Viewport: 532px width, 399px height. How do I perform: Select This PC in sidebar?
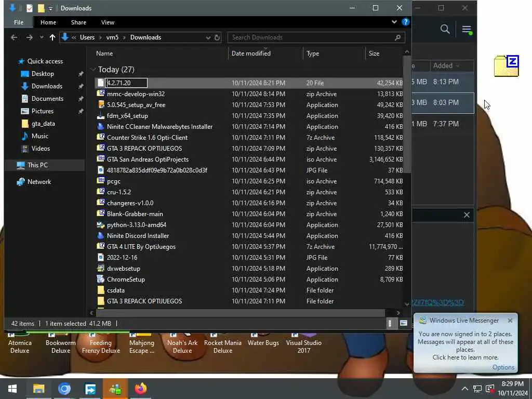click(37, 165)
